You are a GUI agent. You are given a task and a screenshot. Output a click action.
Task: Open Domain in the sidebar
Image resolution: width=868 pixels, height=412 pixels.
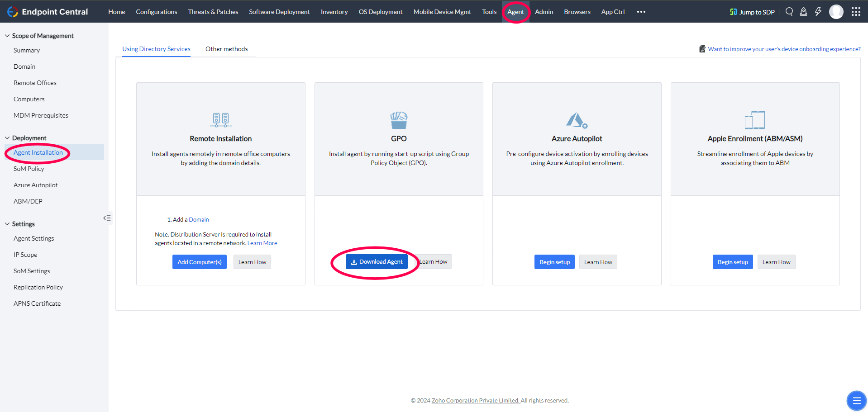[24, 66]
